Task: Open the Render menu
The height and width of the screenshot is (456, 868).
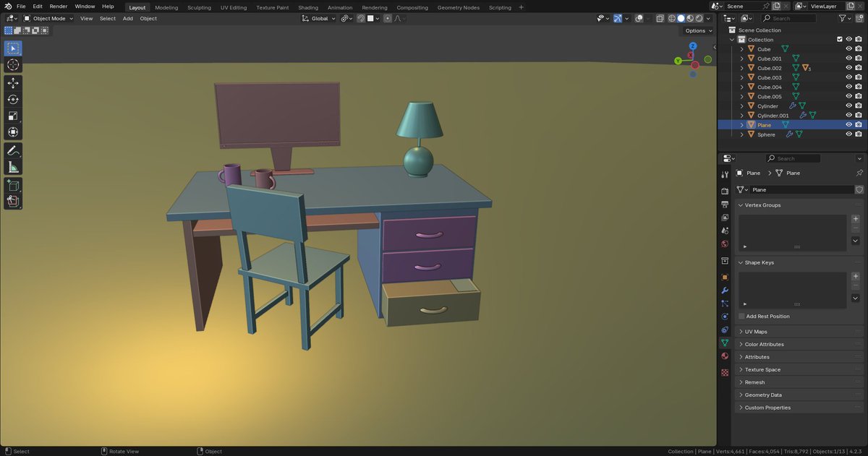Action: (59, 7)
